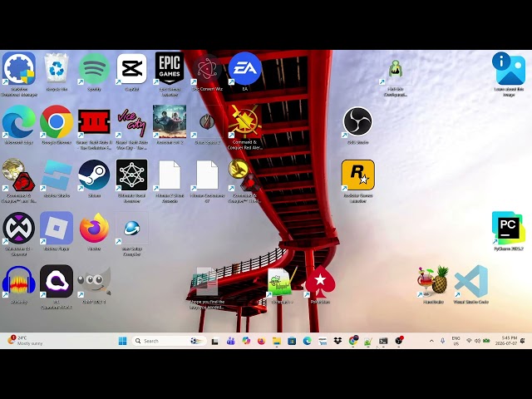Screen dimensions: 532x399
Task: Open Notepad++ desktop shortcut
Action: (283, 282)
